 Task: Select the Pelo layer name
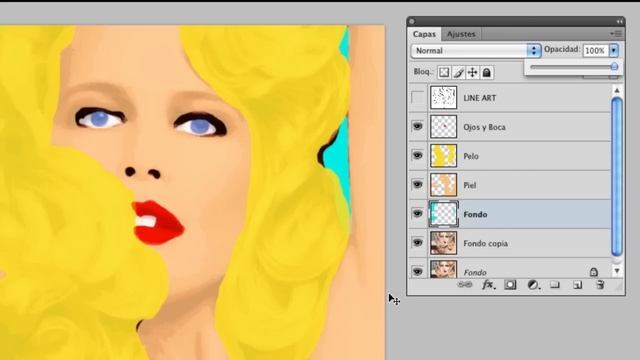coord(471,156)
